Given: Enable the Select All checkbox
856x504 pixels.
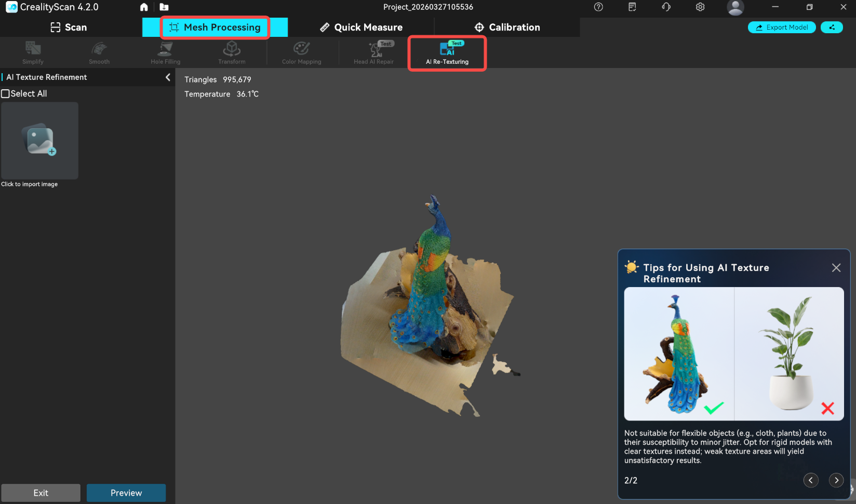Looking at the screenshot, I should click(6, 94).
